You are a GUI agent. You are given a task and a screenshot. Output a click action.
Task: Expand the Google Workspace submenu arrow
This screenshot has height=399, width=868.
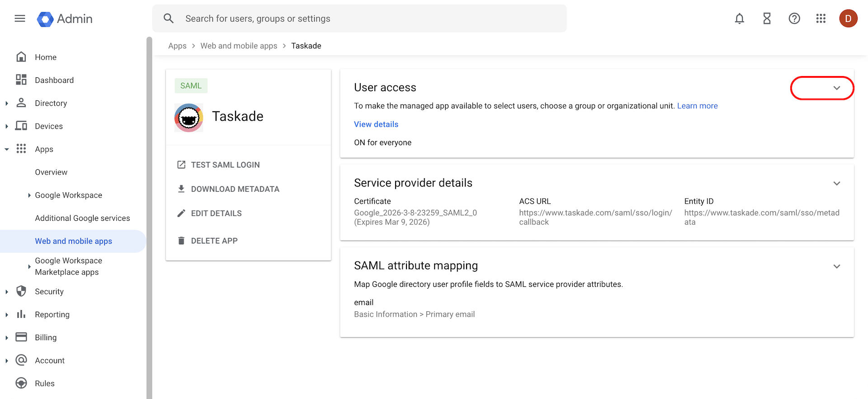(x=29, y=195)
